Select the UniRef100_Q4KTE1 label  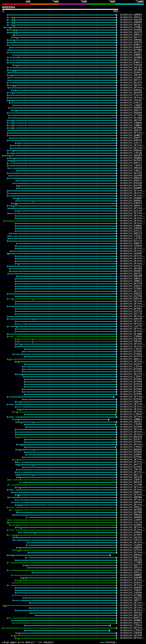[131, 273]
